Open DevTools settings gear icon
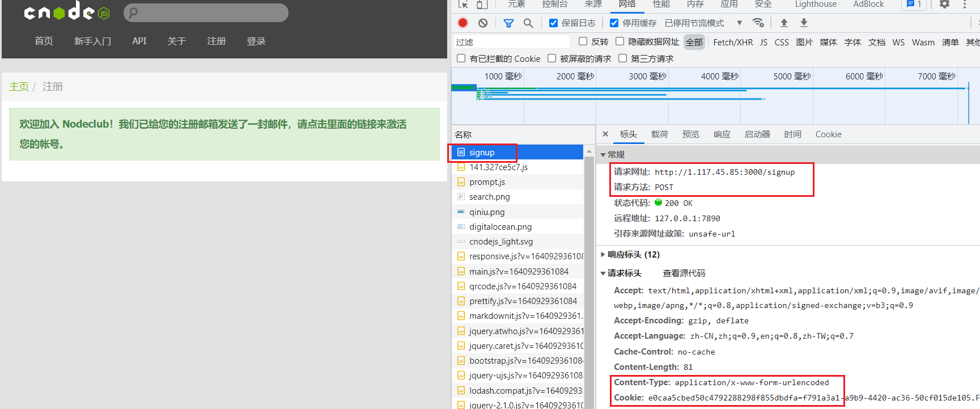Screen dimensions: 980x409 (944, 4)
